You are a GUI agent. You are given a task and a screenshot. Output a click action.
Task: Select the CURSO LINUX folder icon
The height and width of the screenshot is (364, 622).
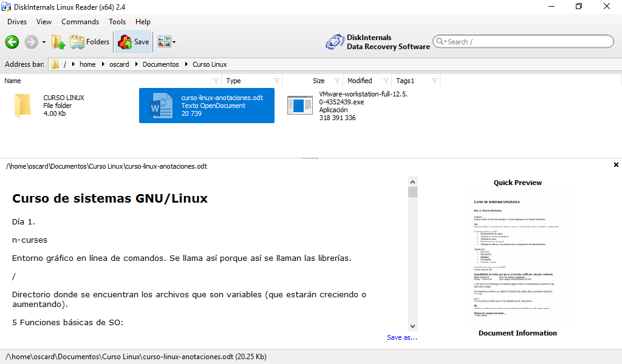(22, 106)
